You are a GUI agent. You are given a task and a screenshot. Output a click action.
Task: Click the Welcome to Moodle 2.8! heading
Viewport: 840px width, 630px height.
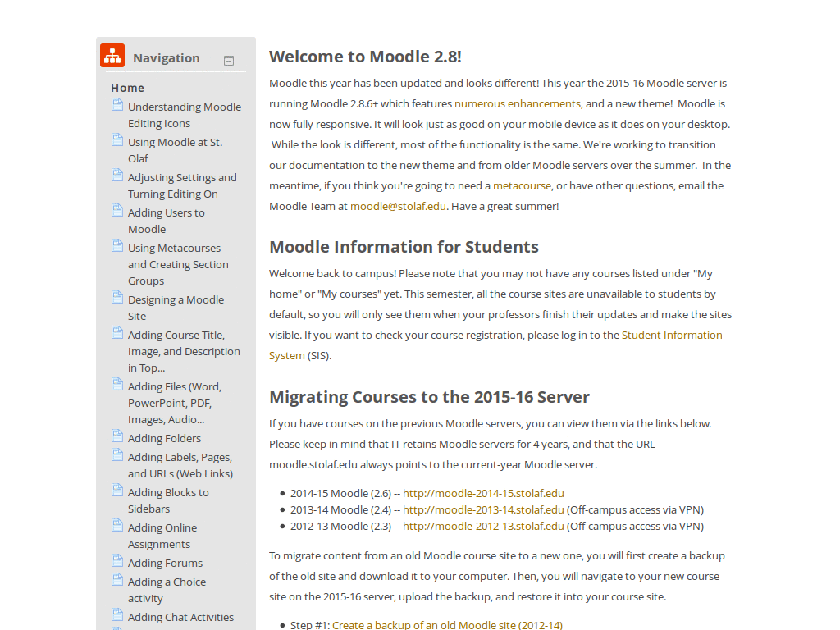[x=365, y=57]
